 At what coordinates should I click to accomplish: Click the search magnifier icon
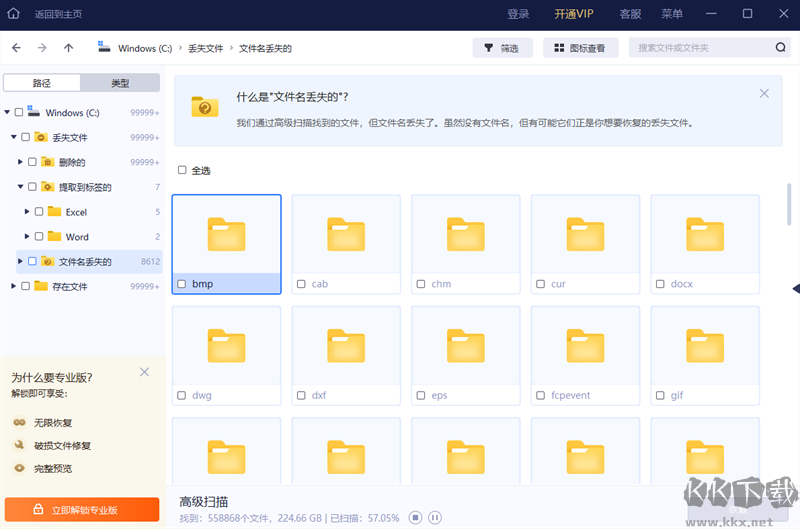(x=780, y=47)
